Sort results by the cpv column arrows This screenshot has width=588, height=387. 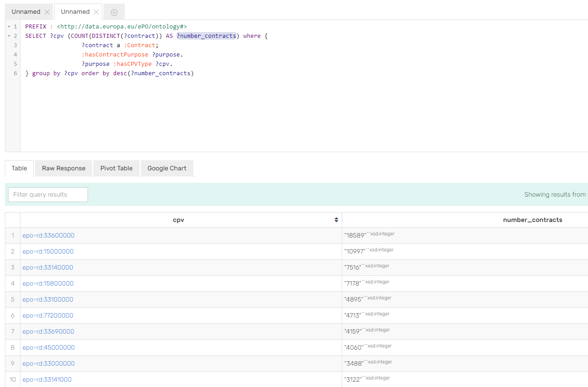(336, 220)
